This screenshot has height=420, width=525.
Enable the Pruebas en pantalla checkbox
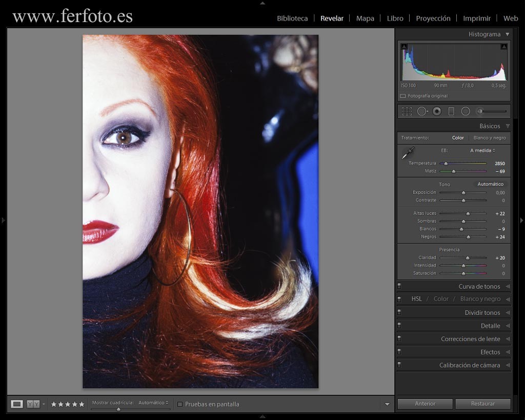180,404
